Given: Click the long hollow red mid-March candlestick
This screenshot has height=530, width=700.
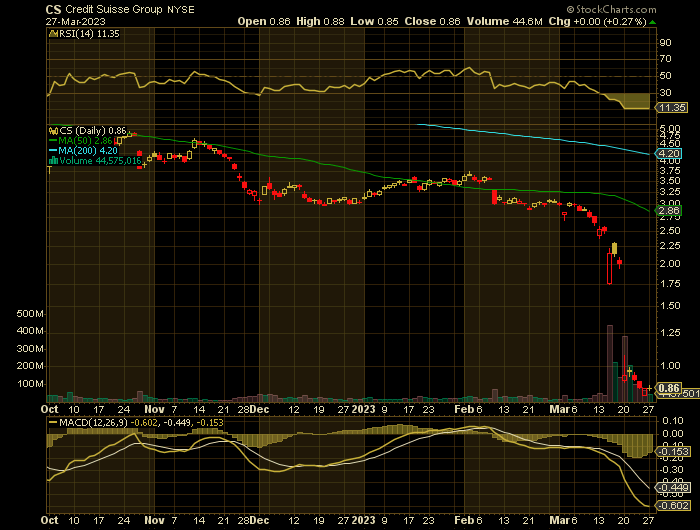Looking at the screenshot, I should click(x=609, y=268).
